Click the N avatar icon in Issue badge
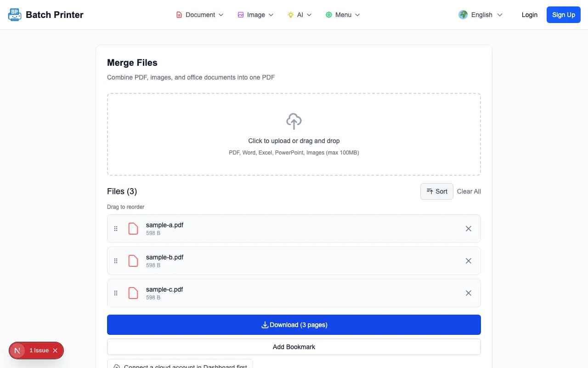This screenshot has width=588, height=368. (x=17, y=351)
